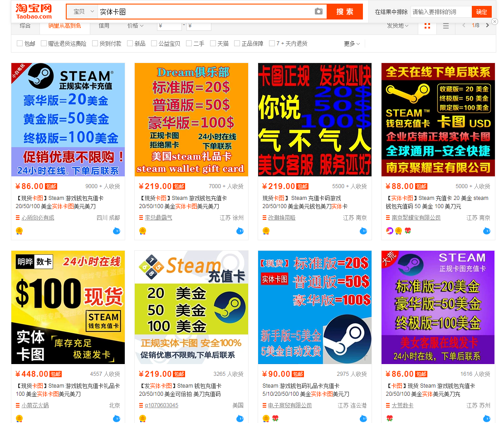Click blue Wangwang chat icon for 心所向必有成
Viewport: 504px width, 423px height.
pyautogui.click(x=116, y=231)
